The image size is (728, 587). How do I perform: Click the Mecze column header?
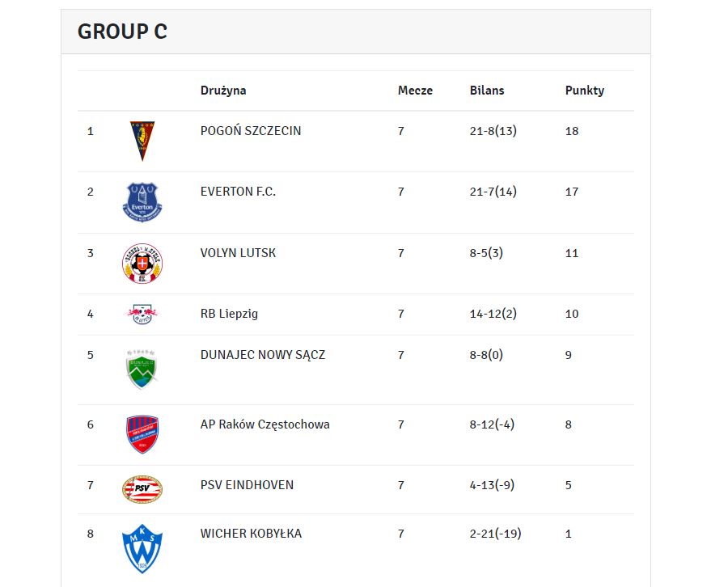coord(415,91)
